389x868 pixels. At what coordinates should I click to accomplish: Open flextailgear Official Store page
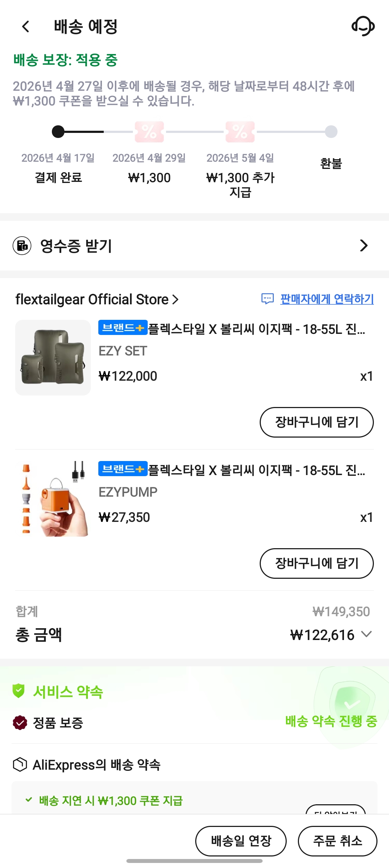[97, 299]
